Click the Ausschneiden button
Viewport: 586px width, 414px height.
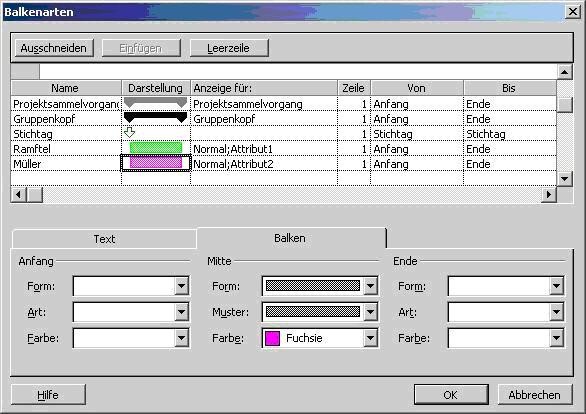(x=54, y=48)
